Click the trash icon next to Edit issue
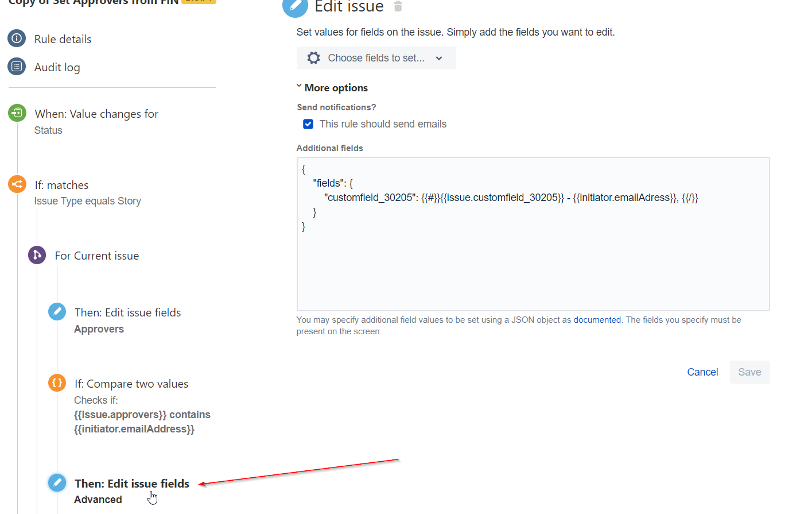The image size is (812, 514). (398, 6)
